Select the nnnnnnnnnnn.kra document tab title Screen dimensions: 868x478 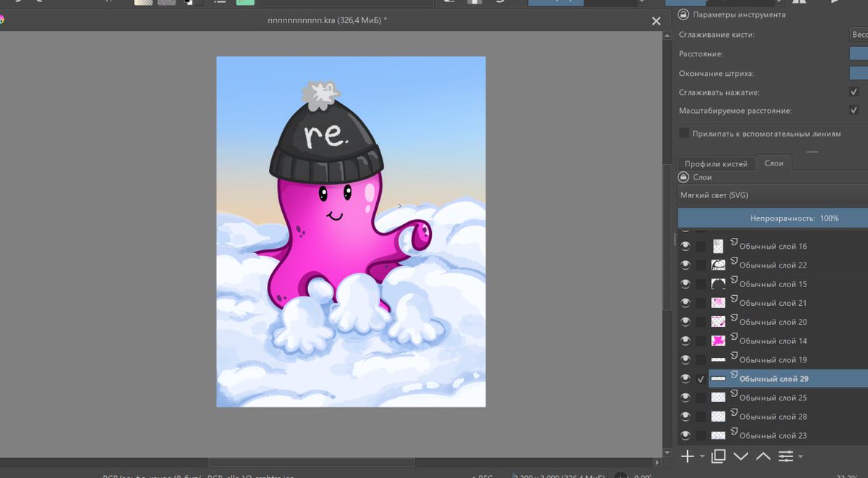coord(327,21)
